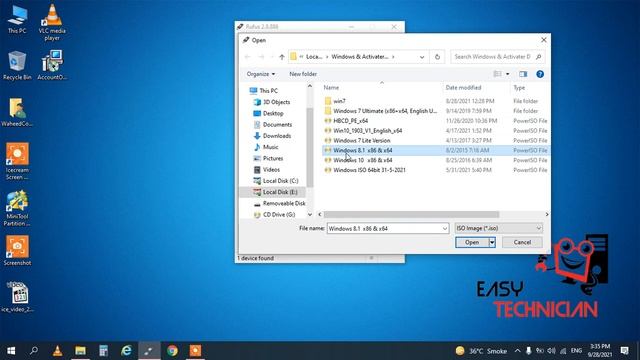The image size is (640, 360).
Task: Open the Recycle Bin desktop icon
Action: pos(17,66)
